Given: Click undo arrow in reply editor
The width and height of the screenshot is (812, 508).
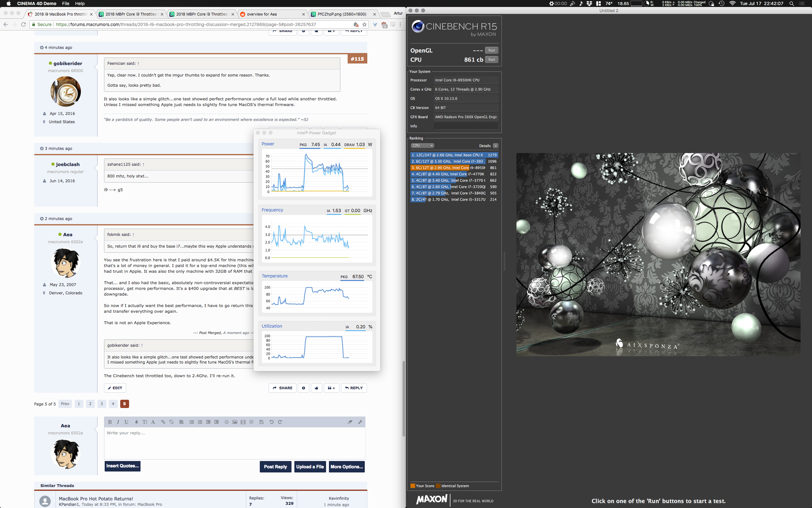Looking at the screenshot, I should pos(272,422).
